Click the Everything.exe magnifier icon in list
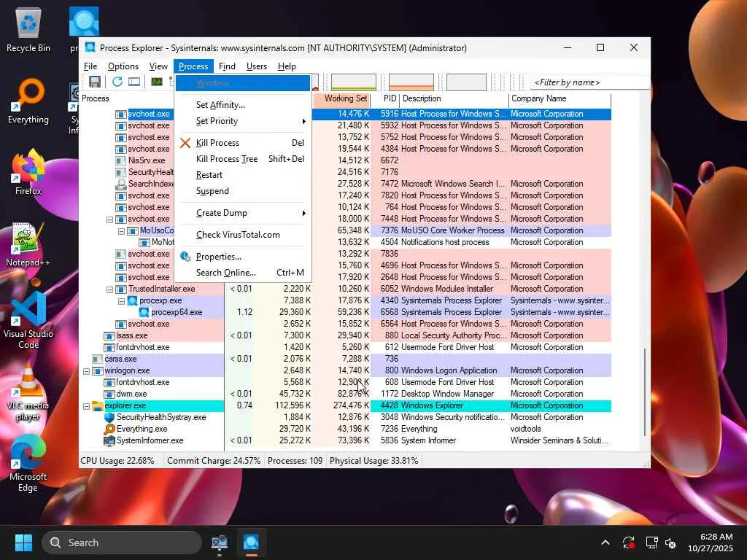The width and height of the screenshot is (747, 560). pos(109,429)
